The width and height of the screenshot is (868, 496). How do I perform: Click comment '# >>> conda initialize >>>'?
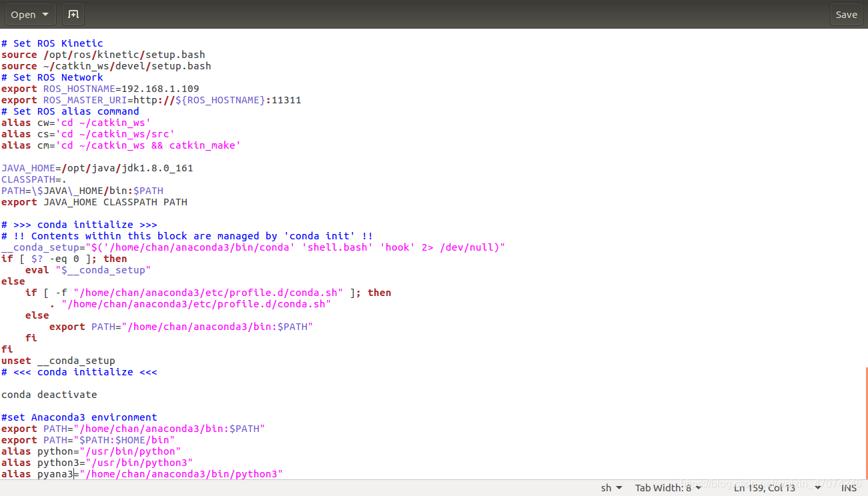79,225
